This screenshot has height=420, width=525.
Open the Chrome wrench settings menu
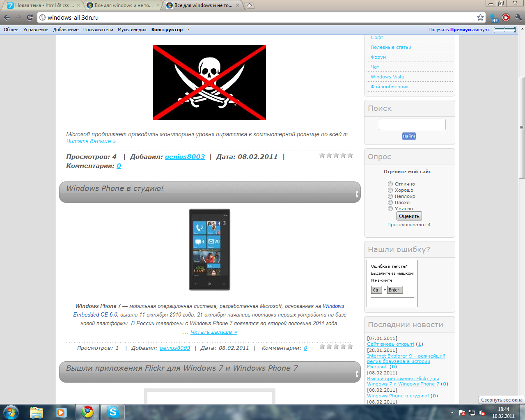[518, 17]
